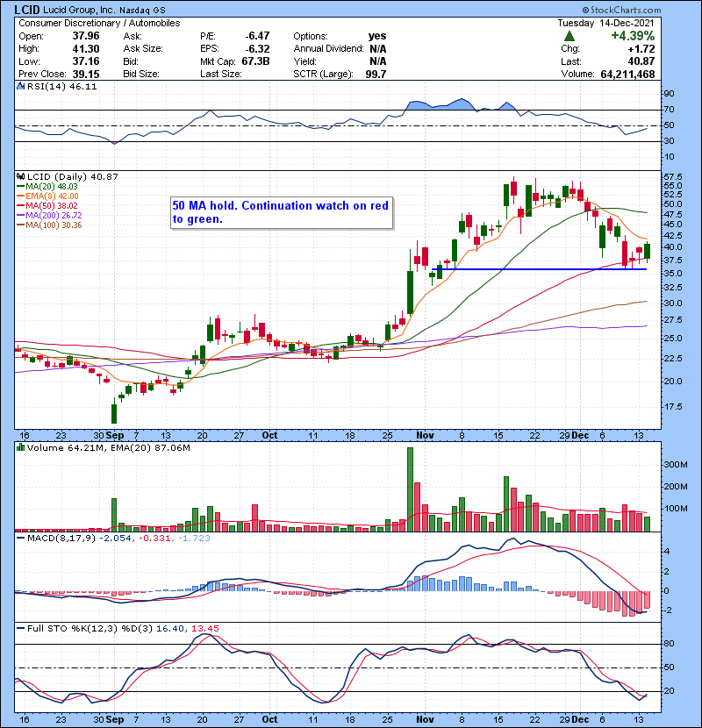Click the SCTR (Large) value "99.7"
Viewport: 702px width, 728px height.
[376, 75]
